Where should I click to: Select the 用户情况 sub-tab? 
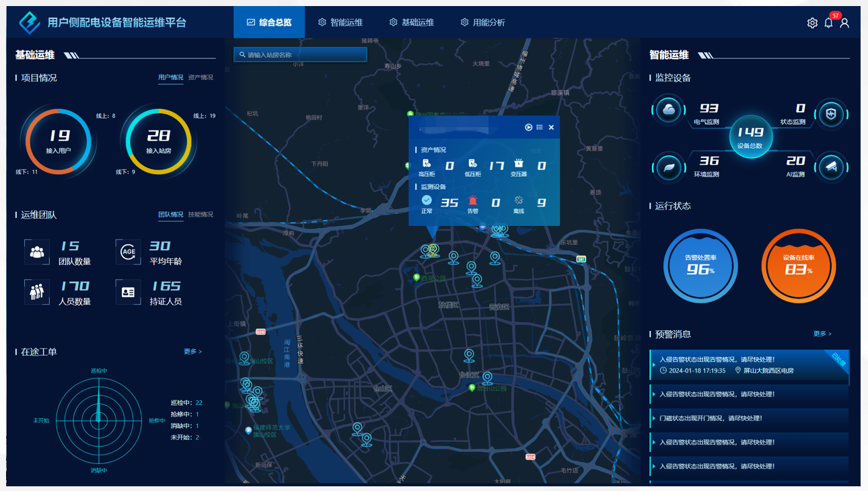click(171, 77)
